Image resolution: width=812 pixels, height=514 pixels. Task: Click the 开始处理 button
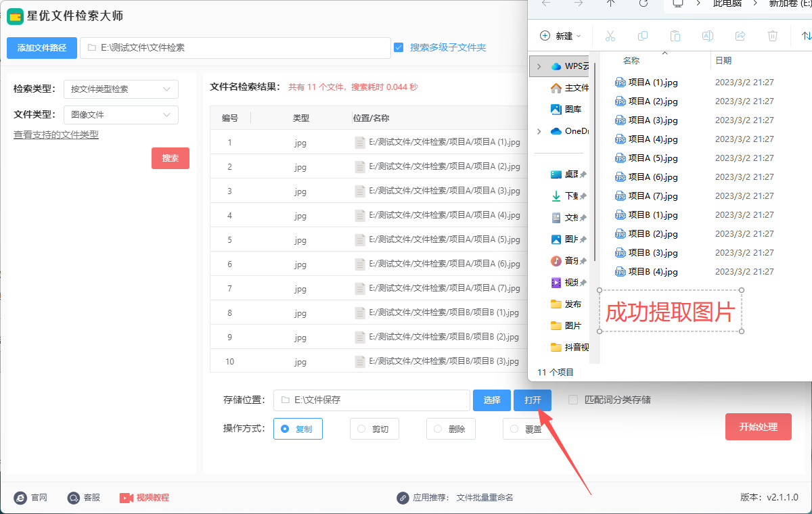pos(758,427)
